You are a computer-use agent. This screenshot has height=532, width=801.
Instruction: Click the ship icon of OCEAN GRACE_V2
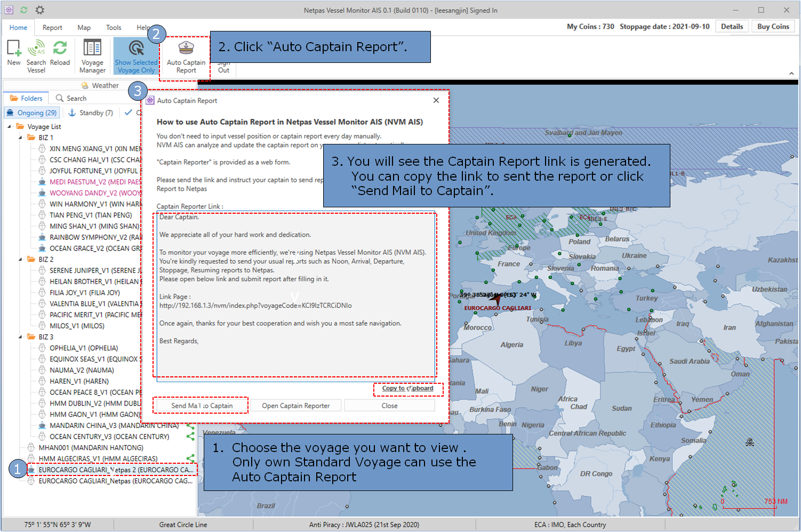click(x=42, y=248)
